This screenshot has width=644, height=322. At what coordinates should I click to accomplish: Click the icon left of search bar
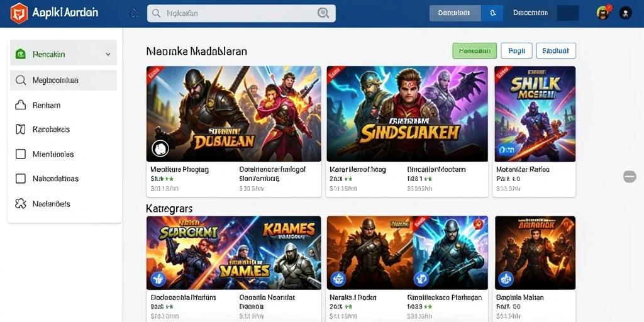133,14
